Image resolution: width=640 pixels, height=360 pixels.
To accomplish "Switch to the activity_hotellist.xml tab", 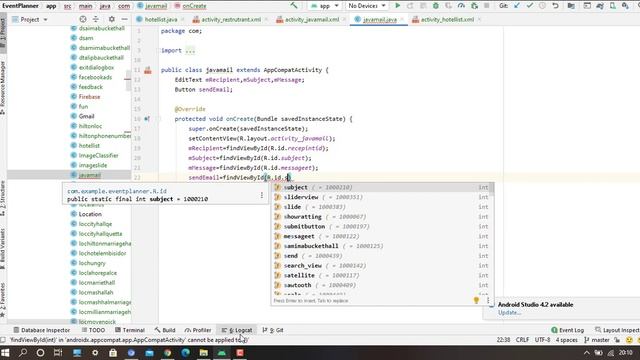I will click(x=447, y=19).
